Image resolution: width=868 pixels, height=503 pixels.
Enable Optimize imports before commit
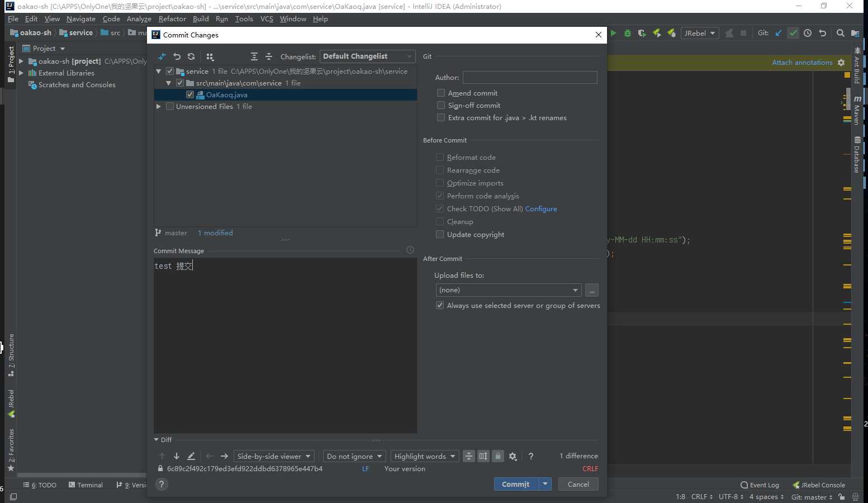(440, 183)
